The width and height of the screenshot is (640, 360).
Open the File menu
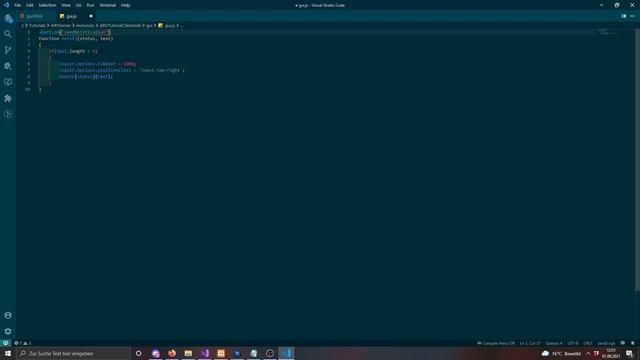[x=17, y=5]
